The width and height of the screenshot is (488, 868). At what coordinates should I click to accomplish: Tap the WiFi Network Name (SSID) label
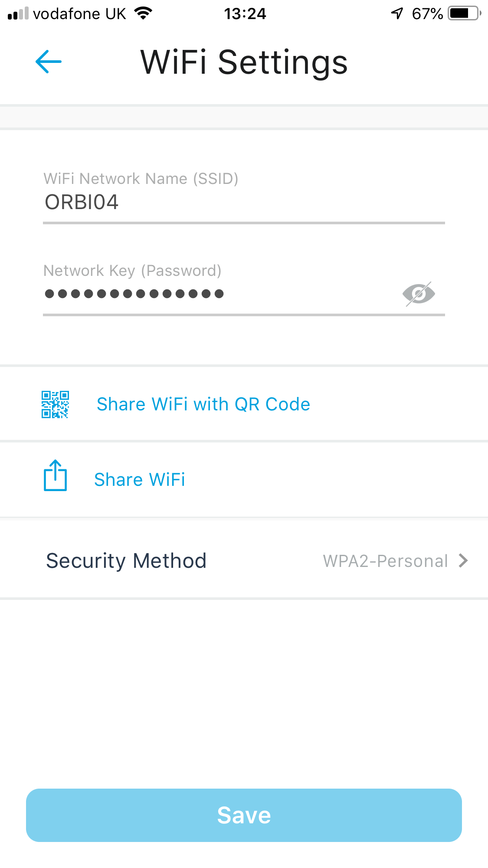pos(141,178)
